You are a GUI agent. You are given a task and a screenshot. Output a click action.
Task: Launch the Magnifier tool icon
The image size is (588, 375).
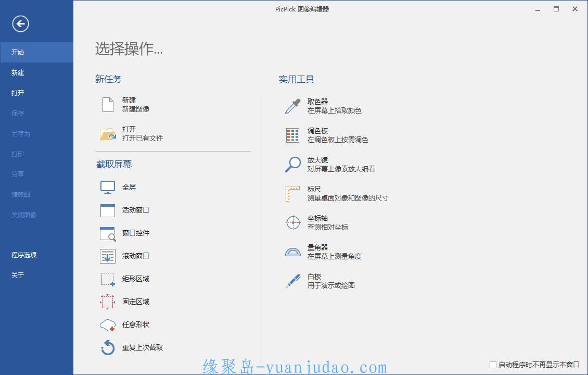pyautogui.click(x=292, y=165)
